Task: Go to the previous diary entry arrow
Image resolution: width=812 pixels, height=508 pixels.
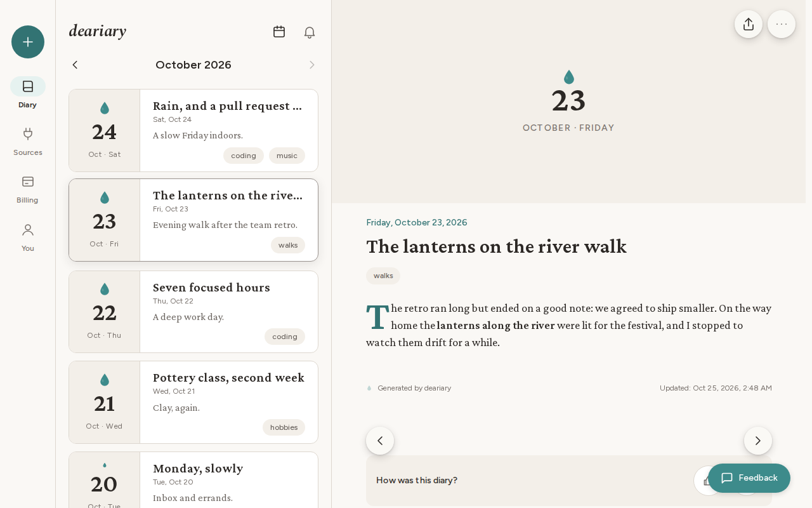Action: tap(380, 441)
